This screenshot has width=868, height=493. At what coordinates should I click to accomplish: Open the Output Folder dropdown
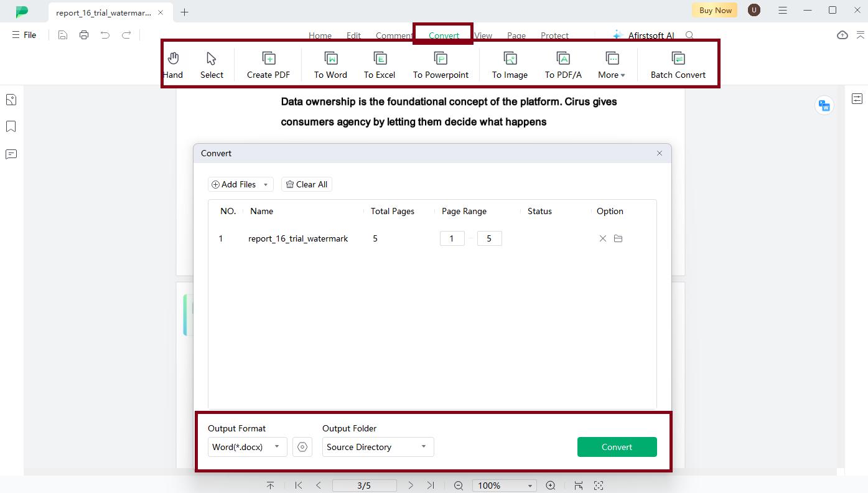pos(378,447)
